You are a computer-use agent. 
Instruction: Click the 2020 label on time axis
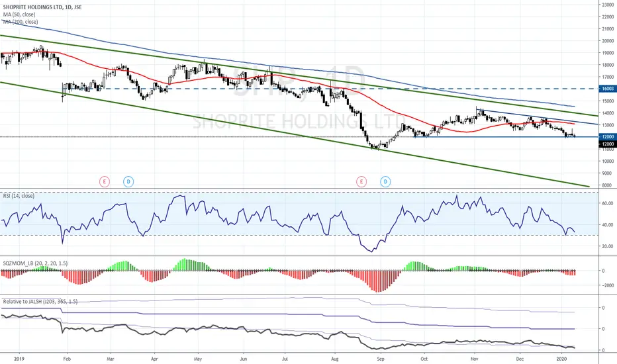[561, 359]
